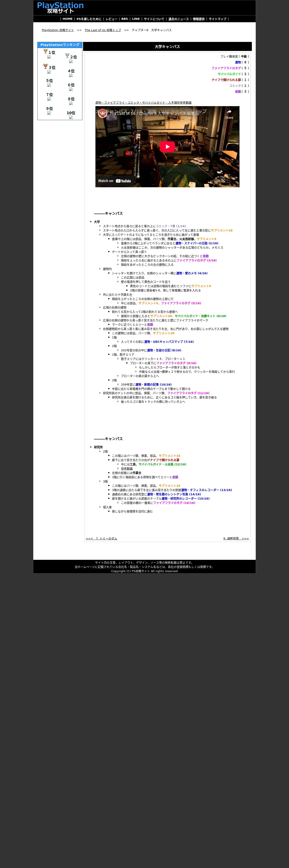Click コミック・7巻 (1/16) text

pos(171,226)
